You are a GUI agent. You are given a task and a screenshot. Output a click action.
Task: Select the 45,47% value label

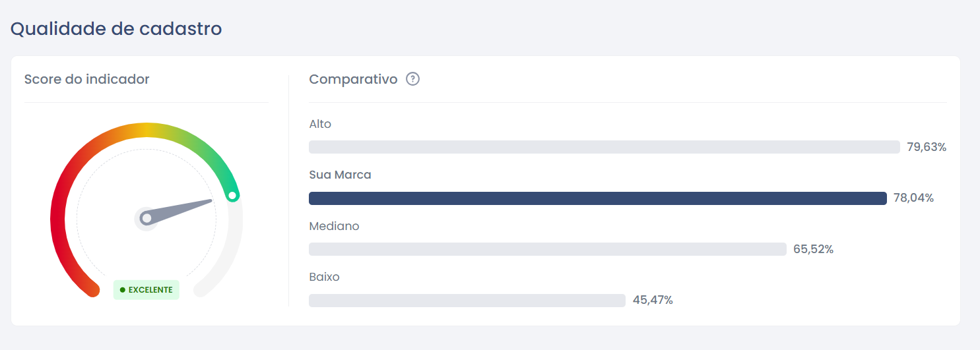pos(653,300)
